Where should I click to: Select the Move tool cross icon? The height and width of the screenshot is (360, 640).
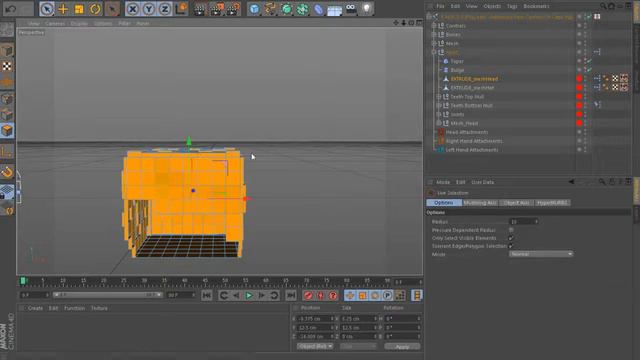[x=63, y=9]
